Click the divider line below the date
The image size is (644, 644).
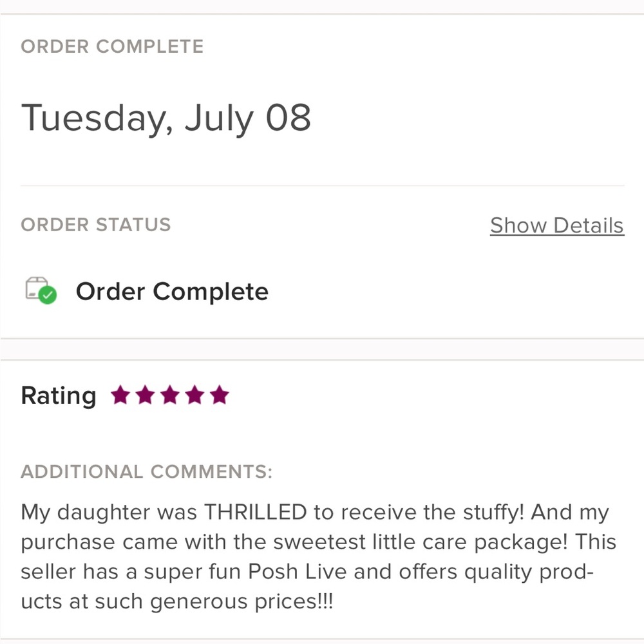[x=322, y=185]
